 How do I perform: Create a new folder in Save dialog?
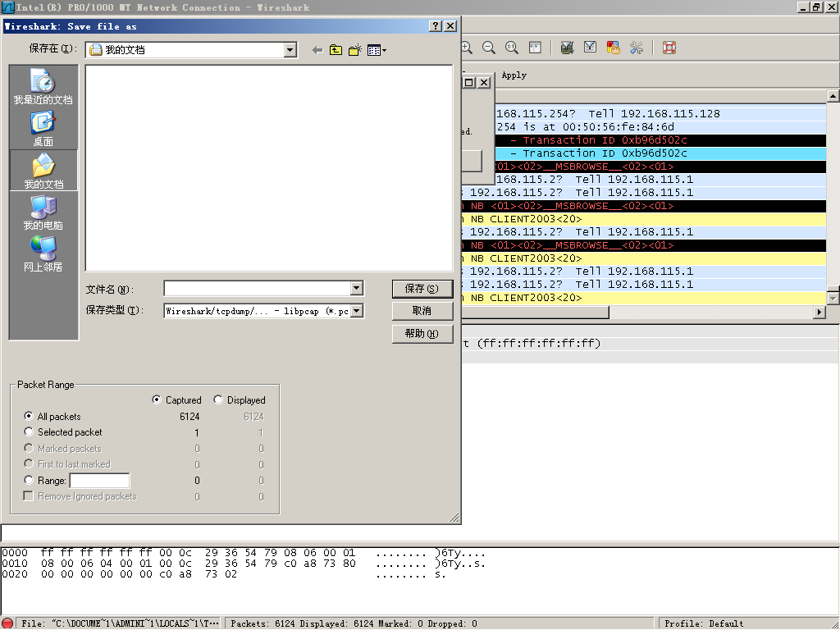[354, 50]
